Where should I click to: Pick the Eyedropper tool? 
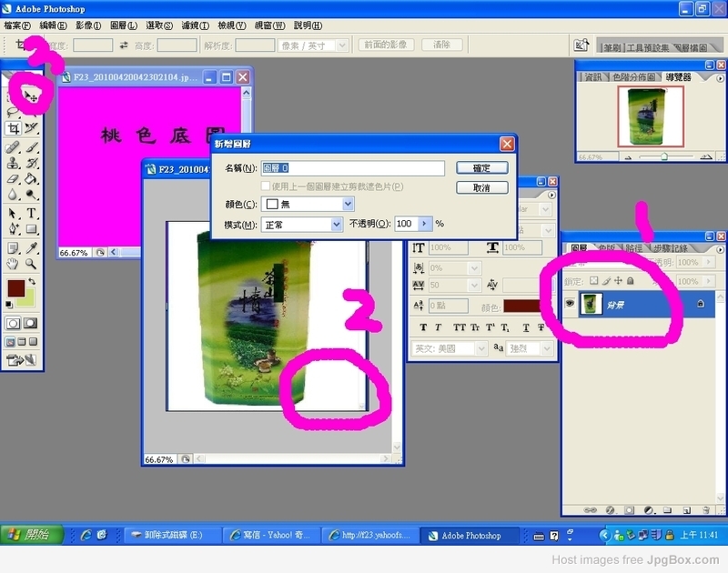click(x=32, y=247)
